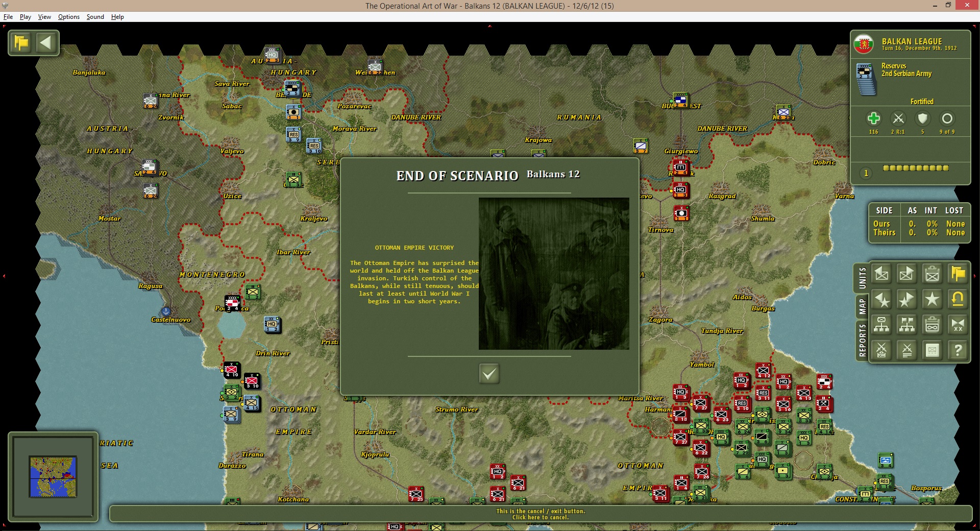Click the light unit counter card icon

point(933,350)
